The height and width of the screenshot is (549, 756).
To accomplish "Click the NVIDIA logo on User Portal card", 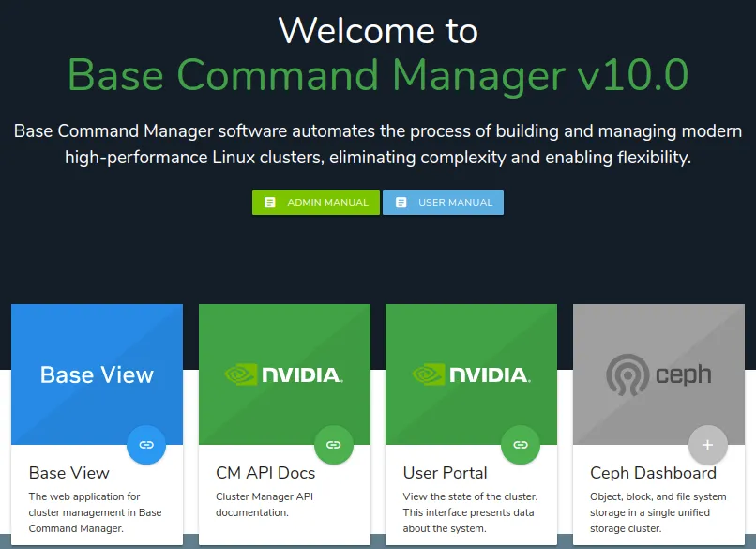I will (471, 374).
